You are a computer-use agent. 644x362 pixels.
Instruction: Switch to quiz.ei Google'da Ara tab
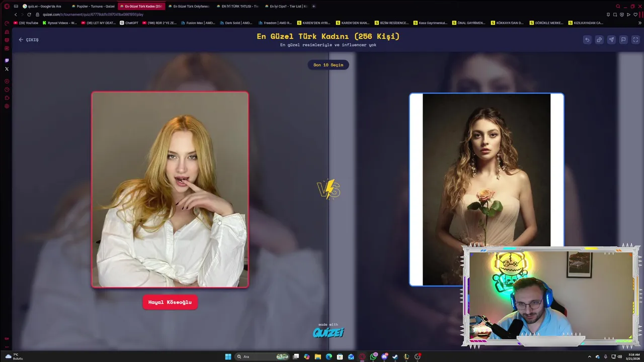coord(44,7)
